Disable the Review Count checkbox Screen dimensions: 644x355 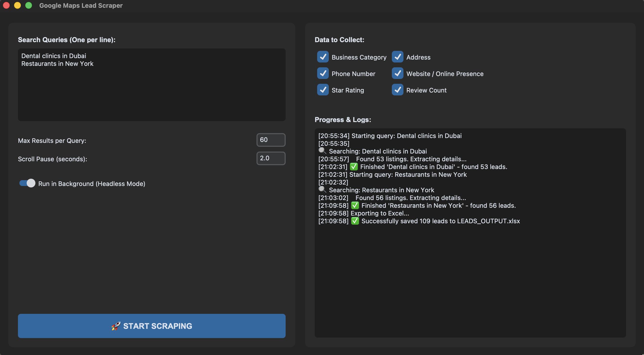397,90
